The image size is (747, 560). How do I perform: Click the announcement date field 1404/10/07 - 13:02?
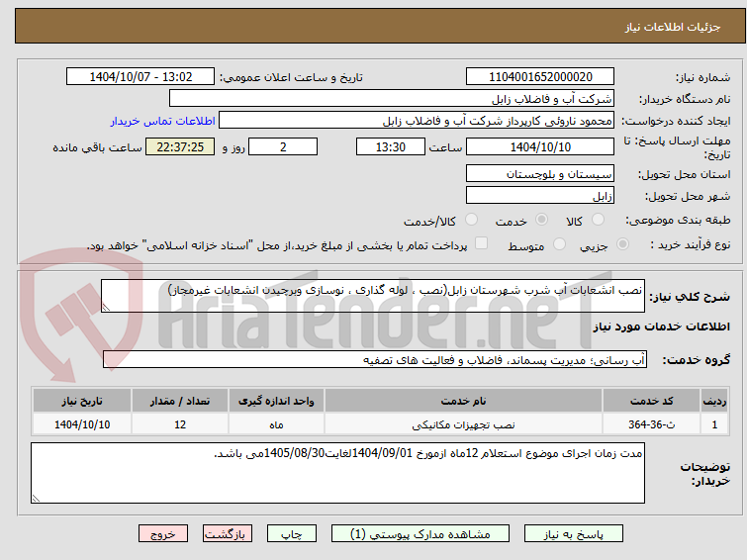[140, 77]
